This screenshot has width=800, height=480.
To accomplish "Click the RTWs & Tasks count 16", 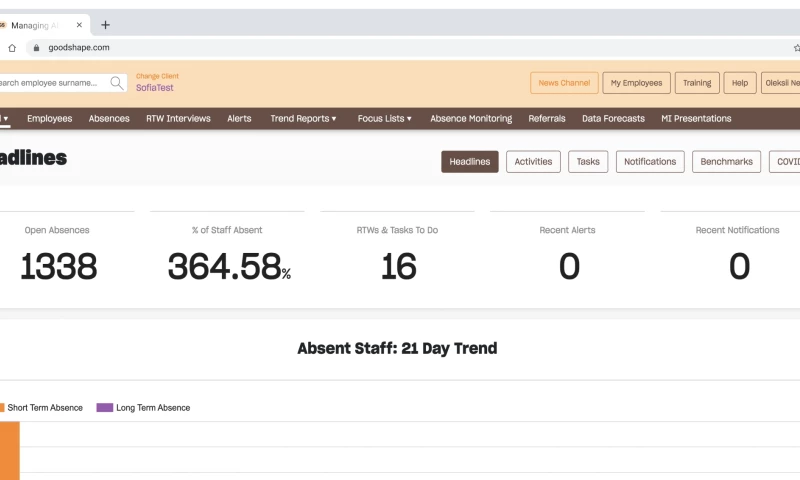I will 398,266.
